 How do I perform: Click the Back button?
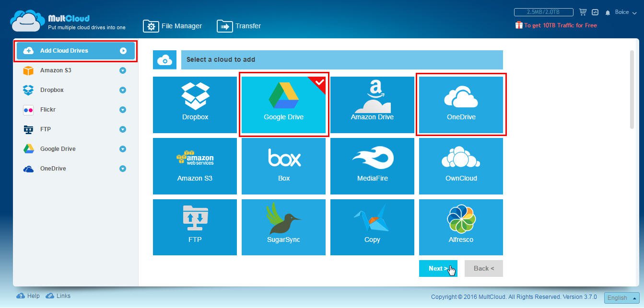tap(484, 269)
